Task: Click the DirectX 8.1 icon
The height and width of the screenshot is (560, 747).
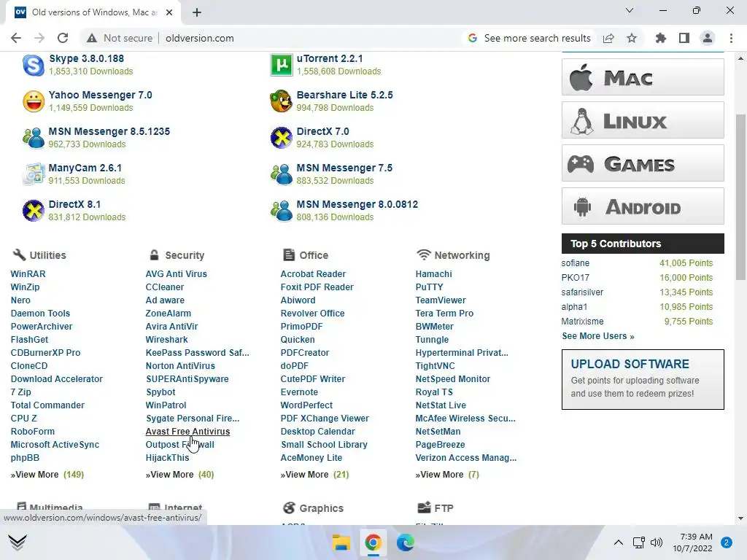Action: coord(34,211)
